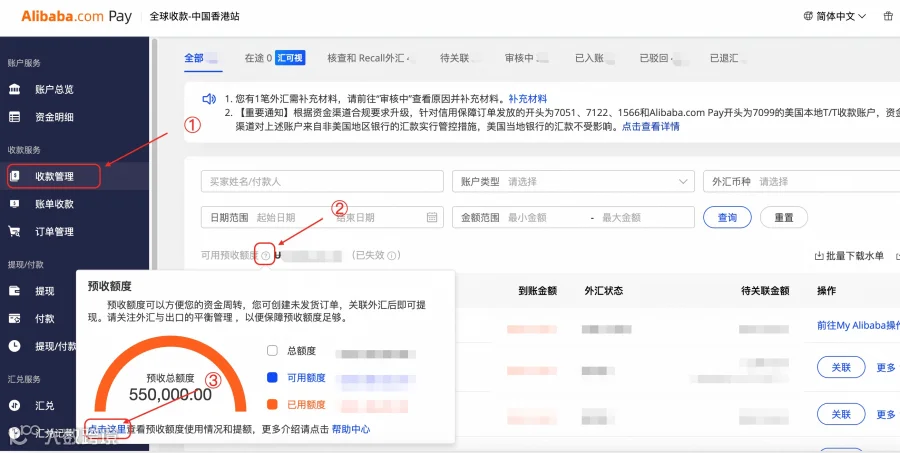This screenshot has height=453, width=900.
Task: Toggle the orange 已用额度 legend box
Action: pyautogui.click(x=272, y=405)
